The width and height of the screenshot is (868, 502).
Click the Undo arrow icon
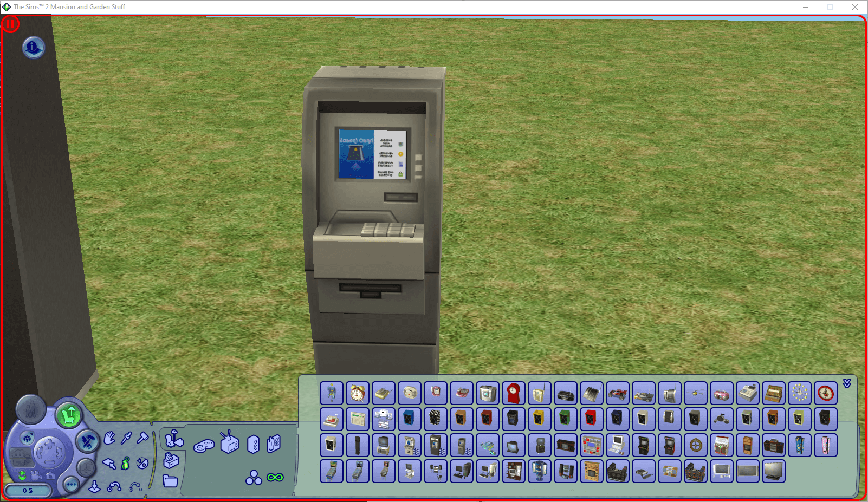pos(114,487)
